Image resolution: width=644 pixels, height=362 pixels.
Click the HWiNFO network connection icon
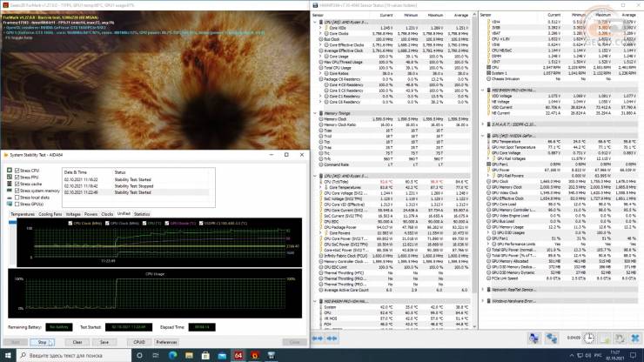point(551,339)
